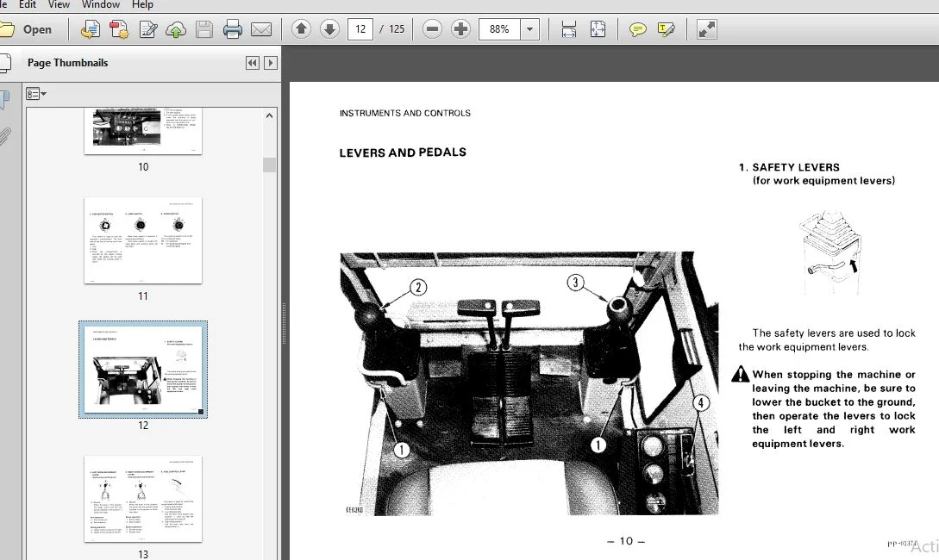Click the upload to cloud icon
Image resolution: width=939 pixels, height=560 pixels.
coord(176,29)
